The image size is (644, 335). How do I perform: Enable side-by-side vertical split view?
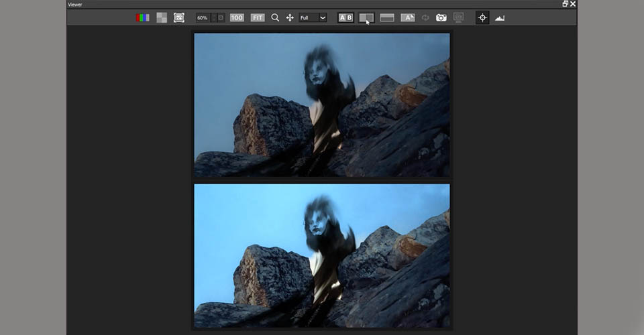(366, 17)
